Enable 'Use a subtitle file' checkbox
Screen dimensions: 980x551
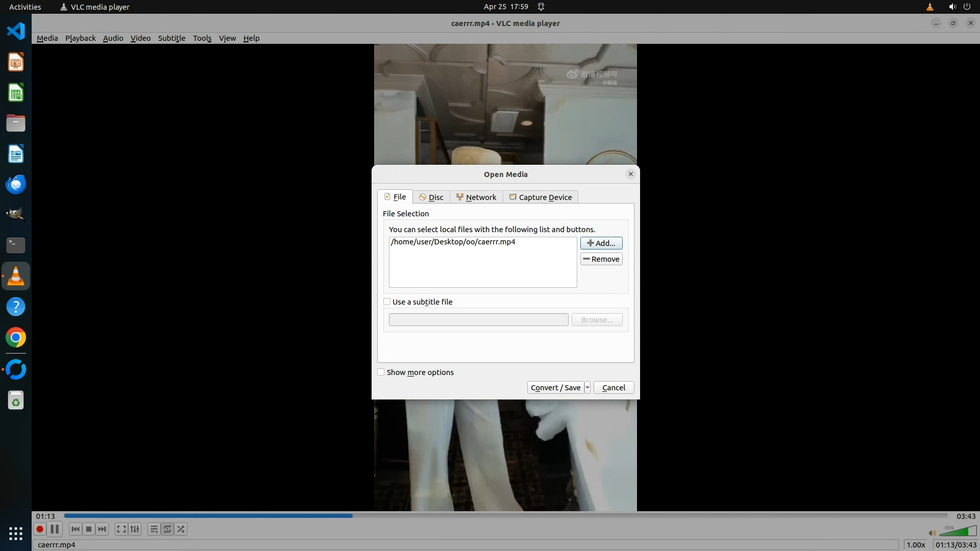pos(387,302)
